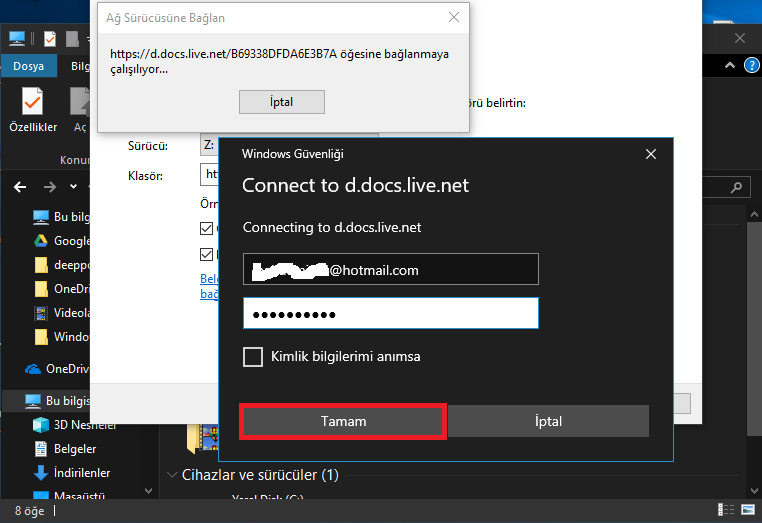Switch to details view icon in status bar
Screen dimensions: 762x523
[x=726, y=509]
